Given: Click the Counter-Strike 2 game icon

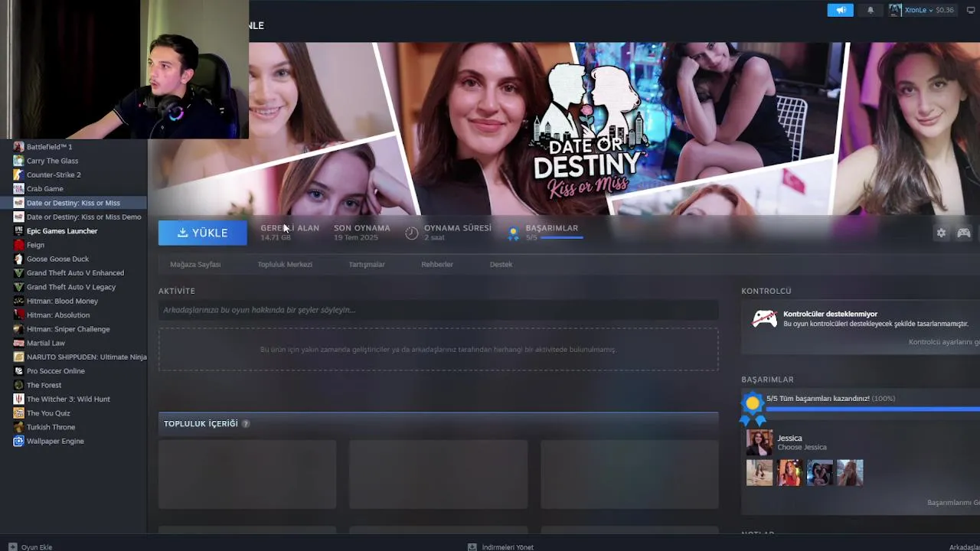Looking at the screenshot, I should 19,174.
